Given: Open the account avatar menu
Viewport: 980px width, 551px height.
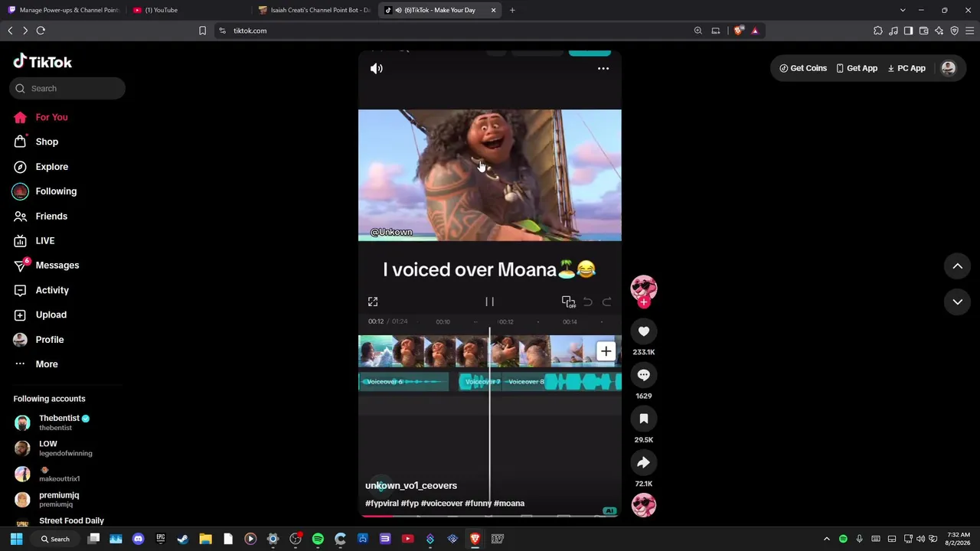Looking at the screenshot, I should [x=949, y=68].
